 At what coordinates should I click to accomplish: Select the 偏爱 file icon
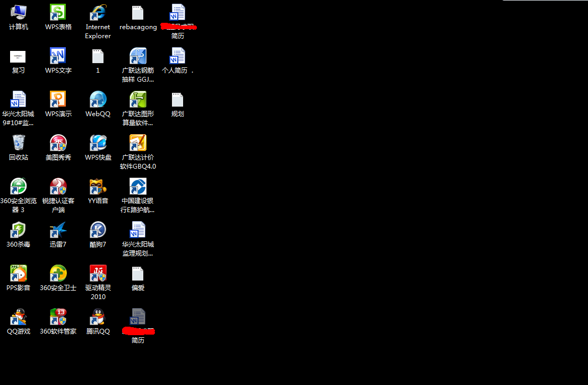point(137,273)
